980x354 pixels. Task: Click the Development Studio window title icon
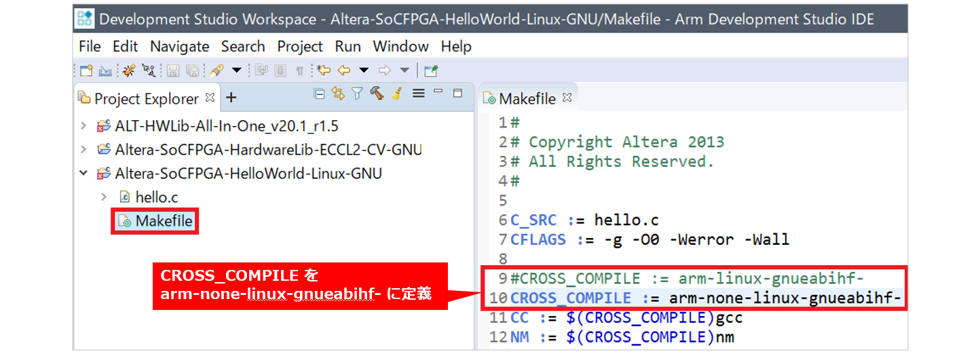click(x=85, y=19)
